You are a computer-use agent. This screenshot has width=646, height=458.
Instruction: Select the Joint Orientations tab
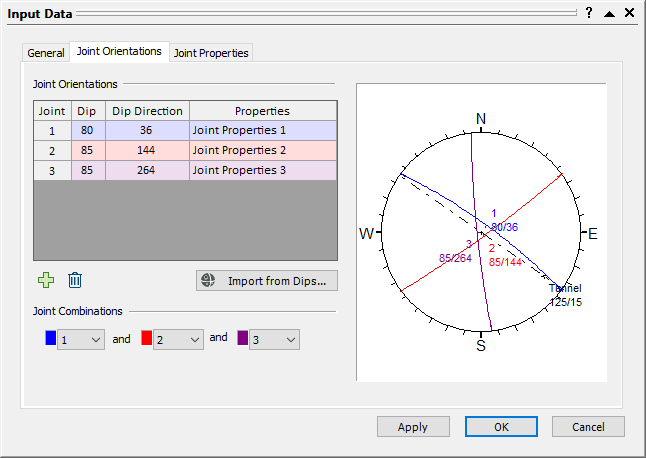coord(119,51)
